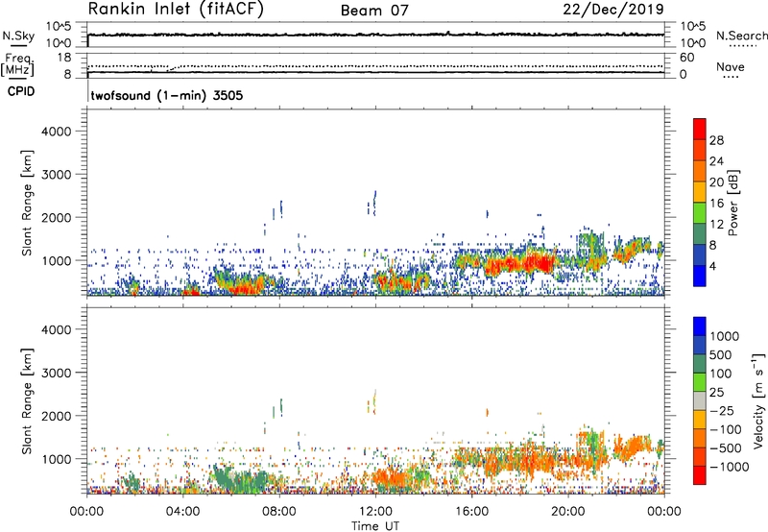Screen dimensions: 768x532
Task: Click the 10^5 label beside N.Search
Action: pyautogui.click(x=693, y=27)
